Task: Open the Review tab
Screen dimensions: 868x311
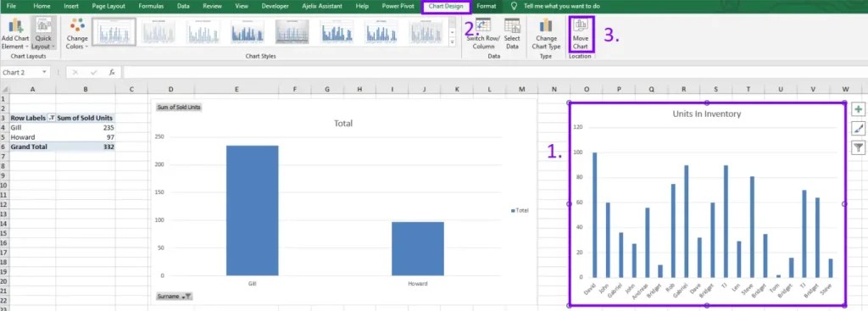Action: [x=212, y=6]
